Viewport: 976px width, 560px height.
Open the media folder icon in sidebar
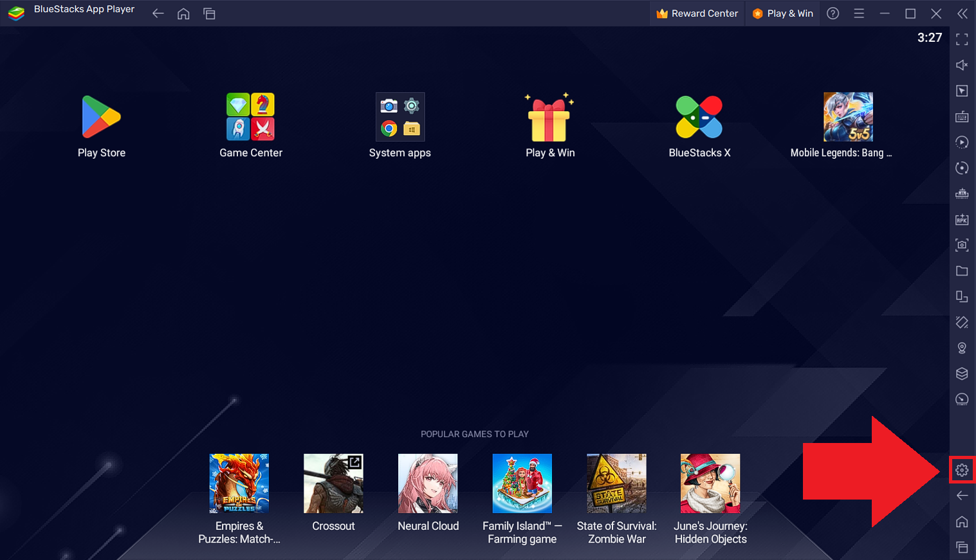pyautogui.click(x=962, y=271)
